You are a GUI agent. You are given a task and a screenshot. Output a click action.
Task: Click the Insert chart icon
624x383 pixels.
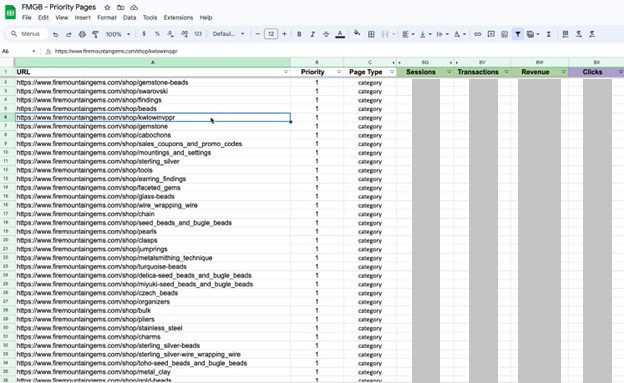(x=504, y=34)
